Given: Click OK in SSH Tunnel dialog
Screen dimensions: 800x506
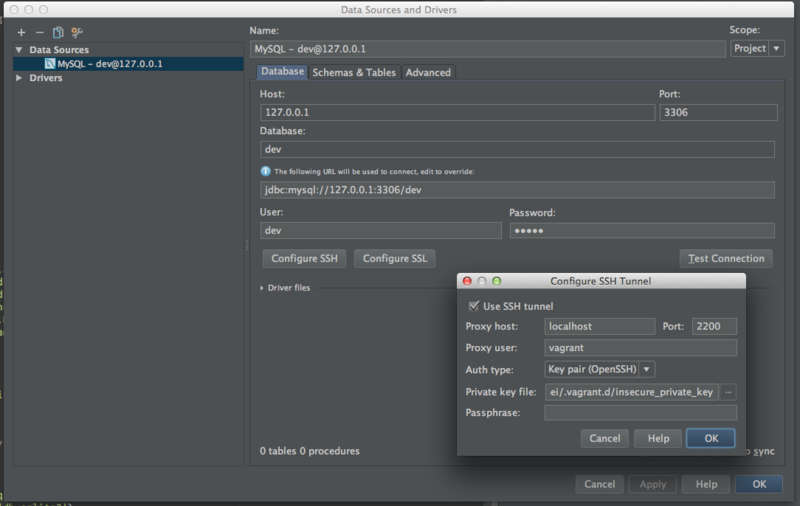Looking at the screenshot, I should (x=711, y=438).
